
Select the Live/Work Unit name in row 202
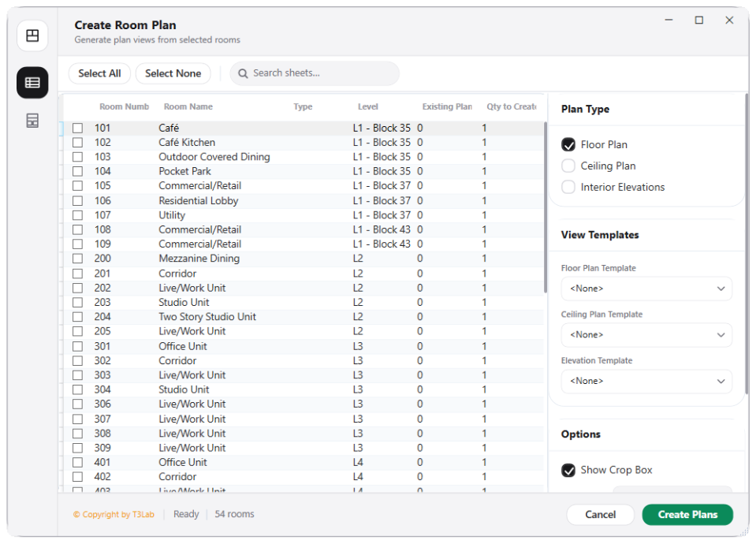point(192,288)
